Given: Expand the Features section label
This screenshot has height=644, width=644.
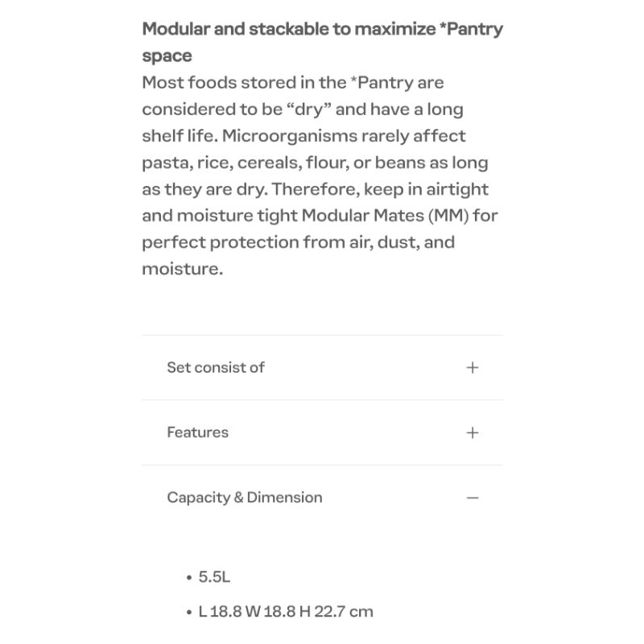Looking at the screenshot, I should tap(197, 432).
